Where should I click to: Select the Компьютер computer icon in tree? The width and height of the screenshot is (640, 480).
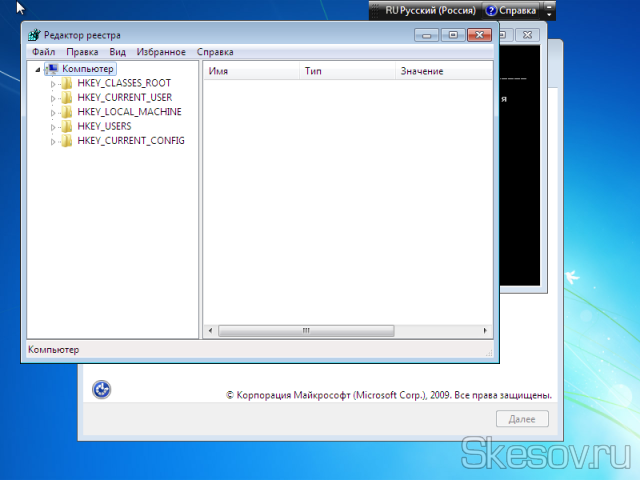point(52,69)
